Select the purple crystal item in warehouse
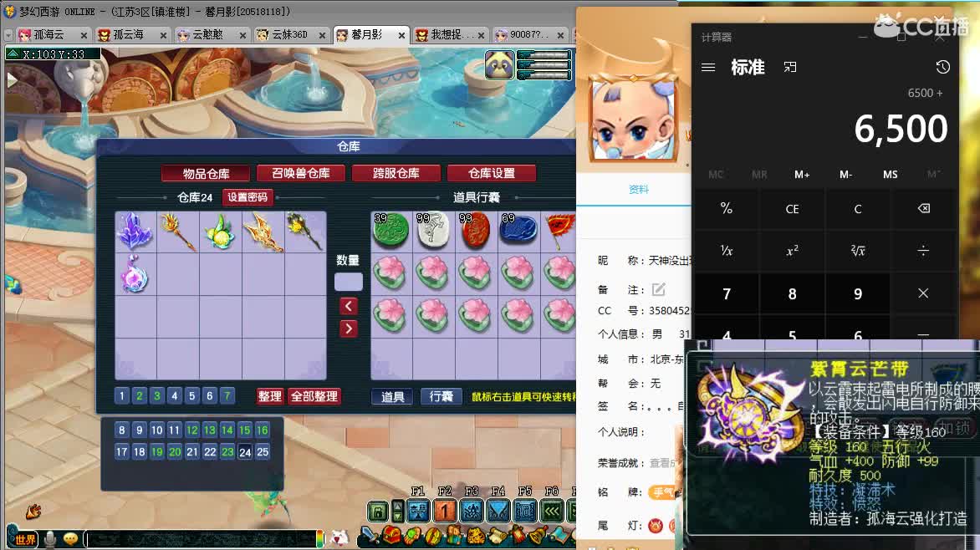 coord(135,232)
